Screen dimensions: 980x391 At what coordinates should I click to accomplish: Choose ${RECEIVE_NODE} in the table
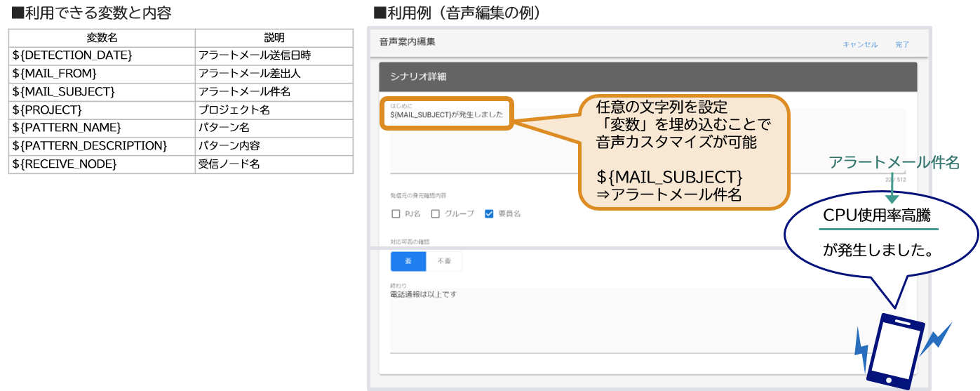pos(102,164)
